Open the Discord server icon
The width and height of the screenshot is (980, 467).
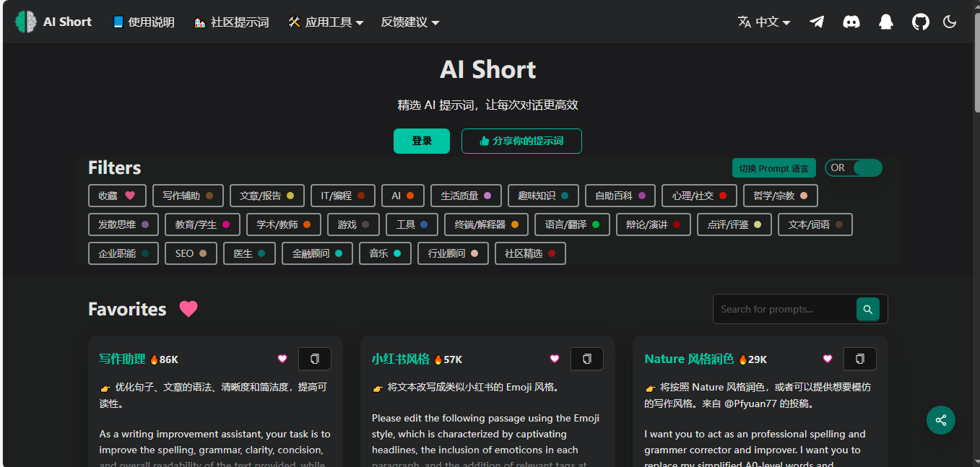tap(851, 22)
